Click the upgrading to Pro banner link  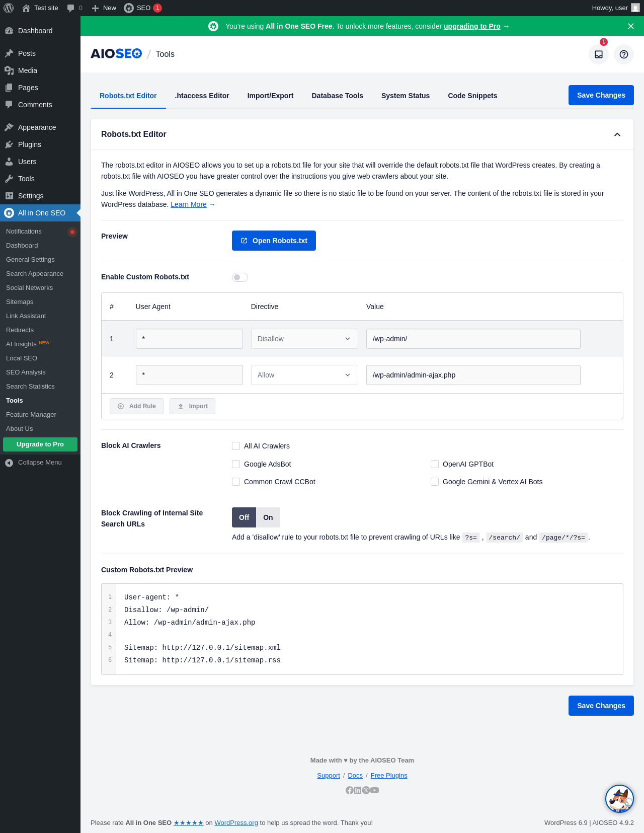[x=472, y=26]
